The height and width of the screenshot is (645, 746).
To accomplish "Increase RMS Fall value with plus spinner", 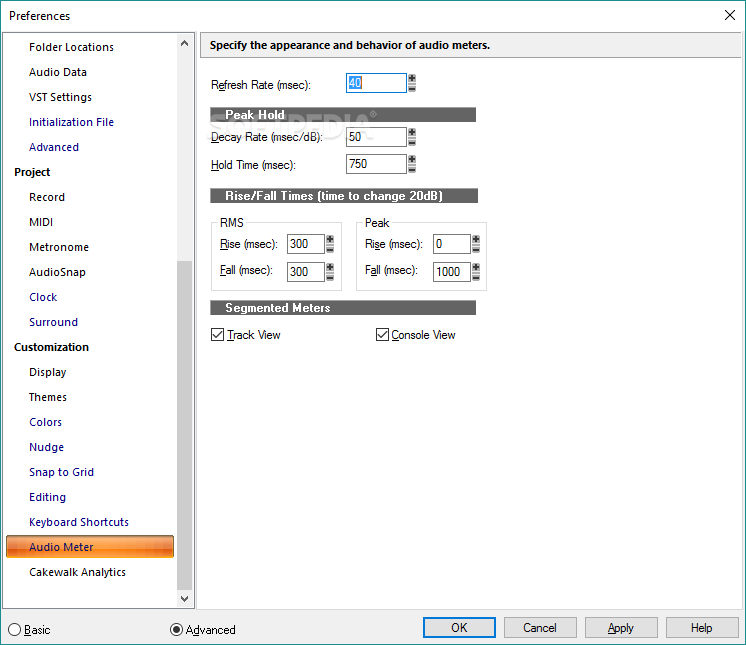I will click(330, 267).
